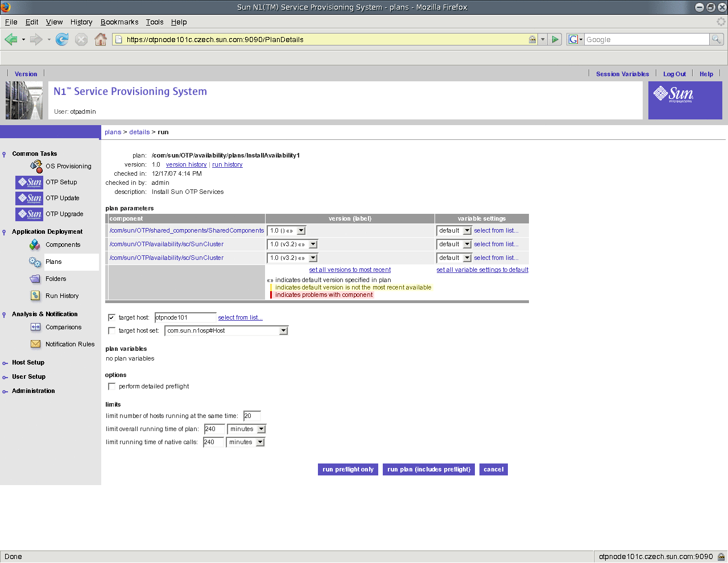The width and height of the screenshot is (728, 563).
Task: Open the History menu
Action: coord(81,22)
